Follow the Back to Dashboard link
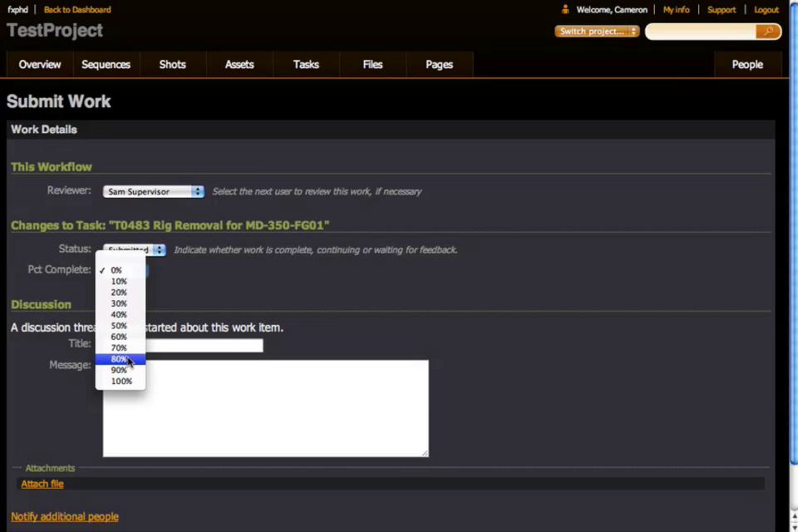 pyautogui.click(x=77, y=10)
